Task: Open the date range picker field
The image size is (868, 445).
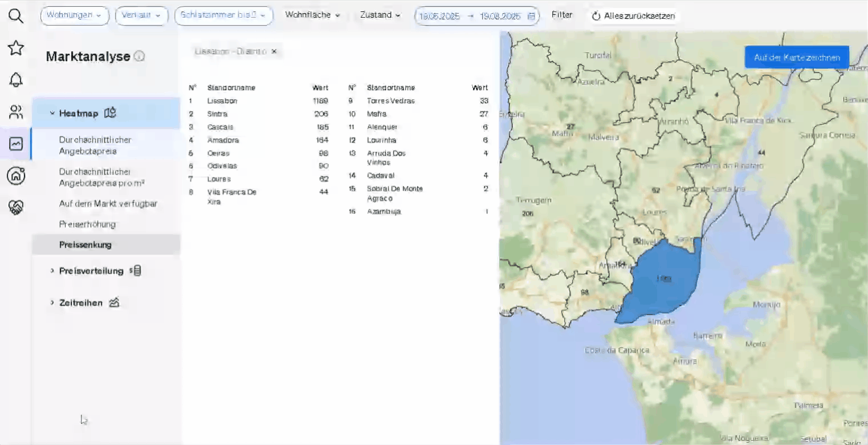Action: tap(476, 16)
